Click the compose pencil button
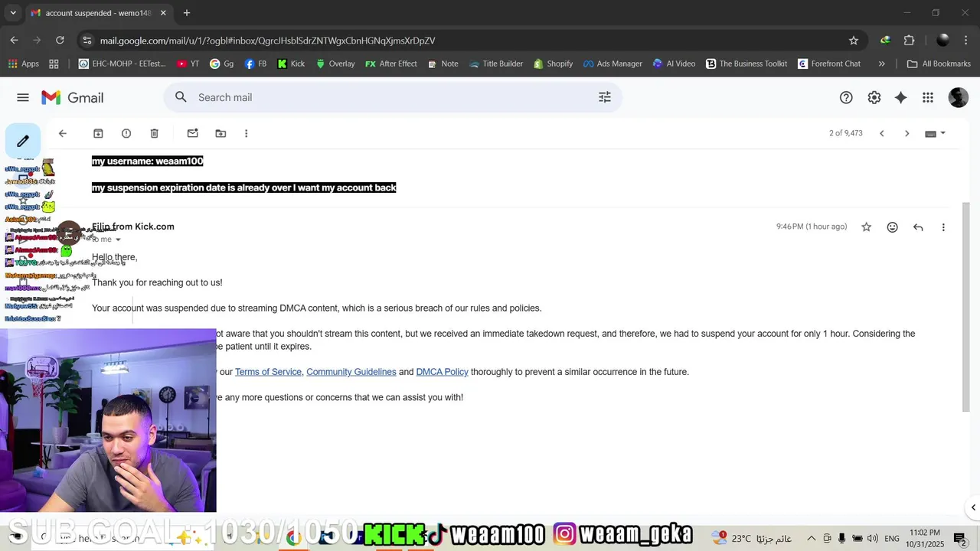The width and height of the screenshot is (980, 551). point(23,141)
